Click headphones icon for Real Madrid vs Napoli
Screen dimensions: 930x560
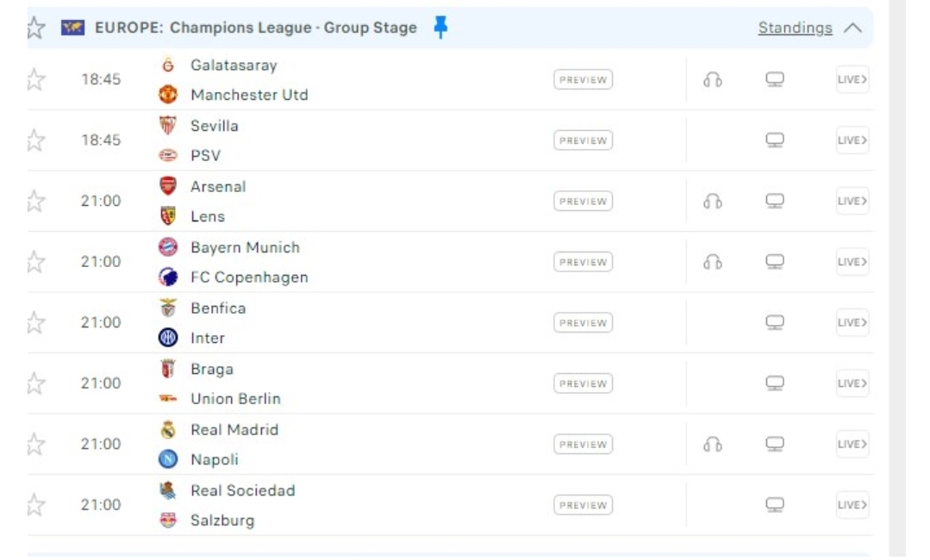[712, 445]
